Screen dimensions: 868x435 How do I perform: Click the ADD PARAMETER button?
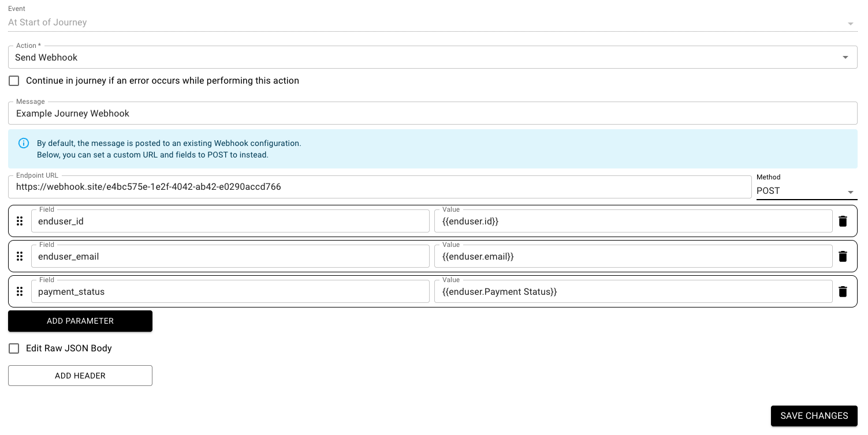click(x=80, y=321)
